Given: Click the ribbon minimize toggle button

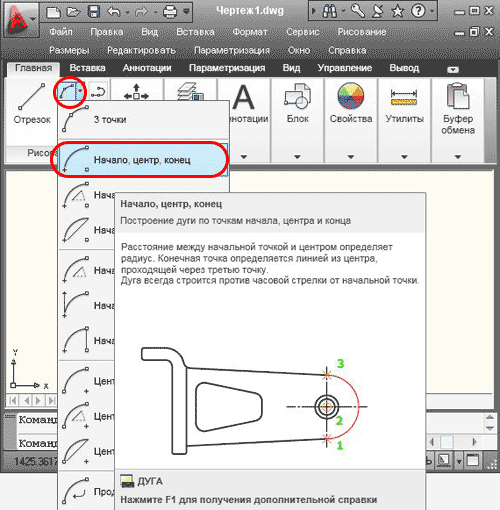Looking at the screenshot, I should tap(453, 70).
